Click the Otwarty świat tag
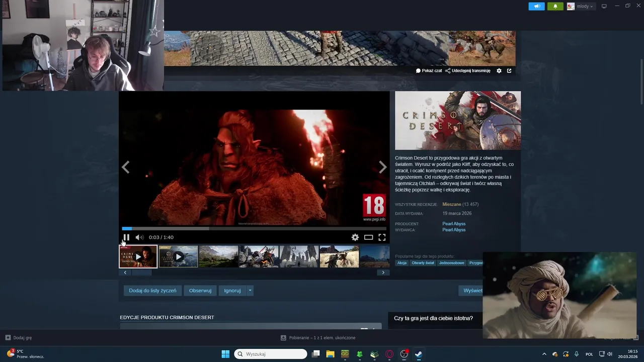 (x=423, y=263)
